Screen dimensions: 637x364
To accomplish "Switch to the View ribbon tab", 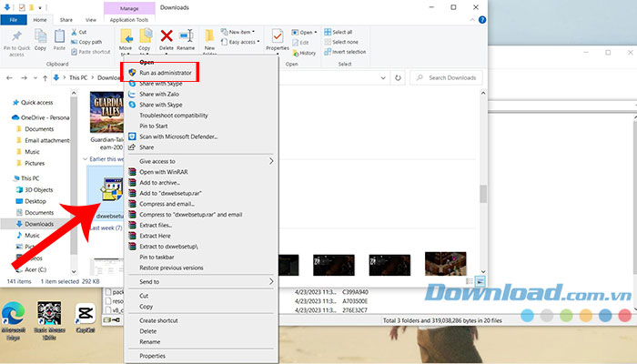I will [x=91, y=18].
